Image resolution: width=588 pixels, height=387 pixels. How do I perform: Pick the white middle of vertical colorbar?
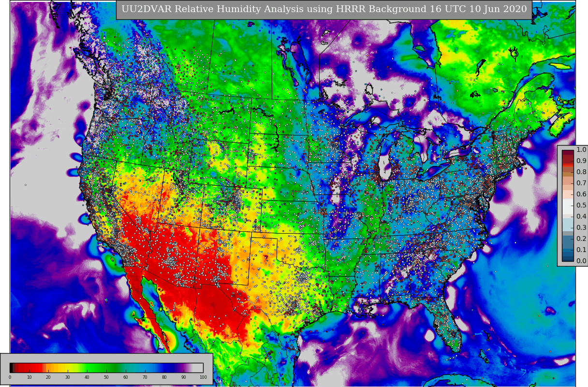point(568,206)
